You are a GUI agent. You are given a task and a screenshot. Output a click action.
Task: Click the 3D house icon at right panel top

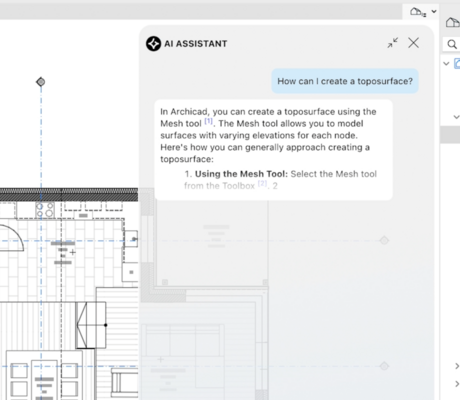453,23
